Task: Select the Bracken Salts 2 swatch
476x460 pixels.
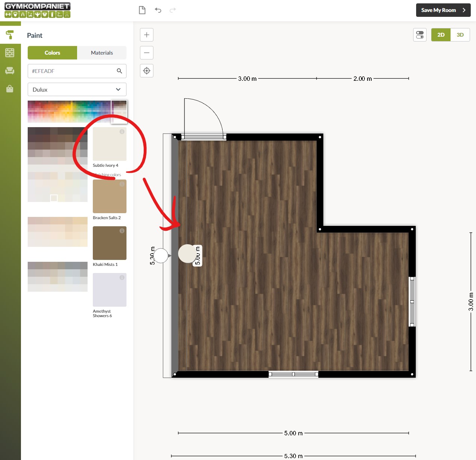Action: 109,197
